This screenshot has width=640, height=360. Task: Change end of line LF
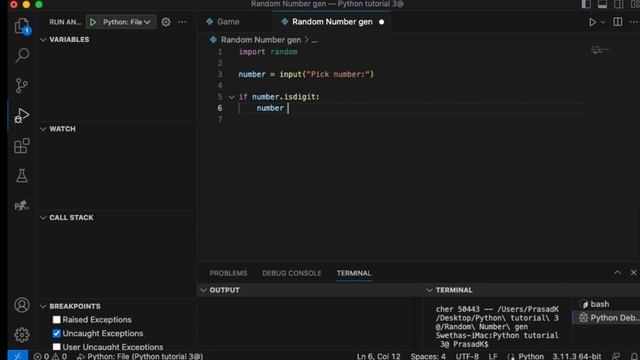coord(493,356)
